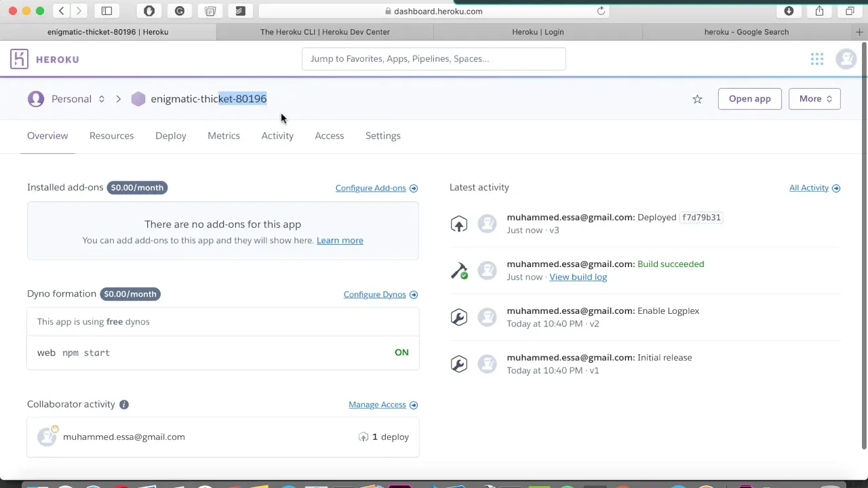The image size is (868, 488).
Task: Click the page vertical scrollbar
Action: [x=864, y=244]
